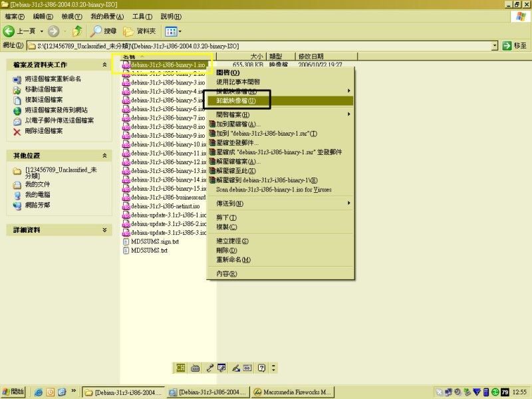
Task: Expand the 詳細資料 panel
Action: 104,229
